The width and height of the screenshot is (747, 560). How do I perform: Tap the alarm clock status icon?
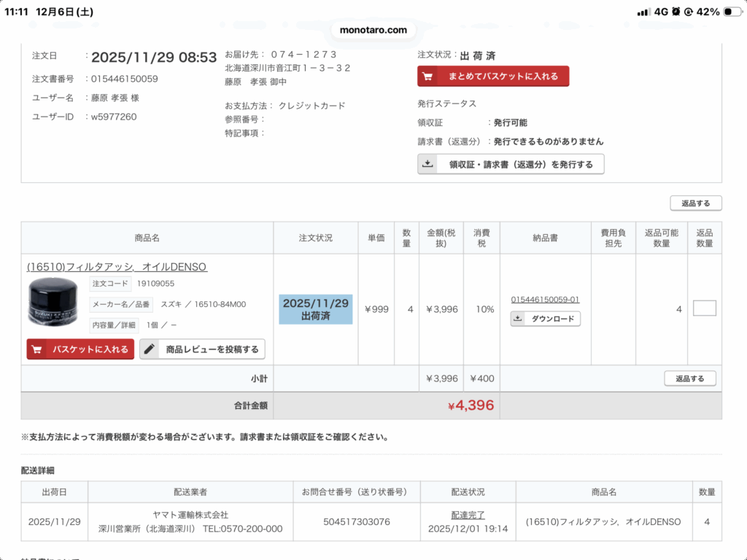[676, 12]
